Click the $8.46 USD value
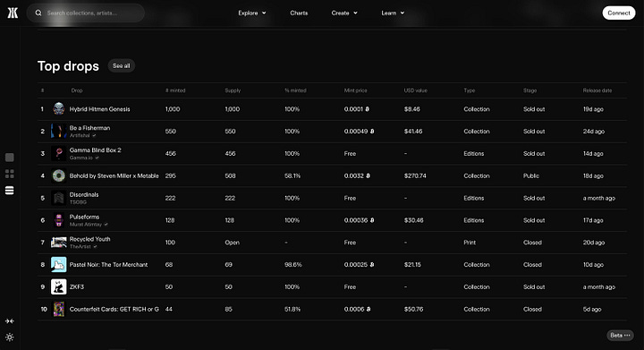 coord(412,109)
